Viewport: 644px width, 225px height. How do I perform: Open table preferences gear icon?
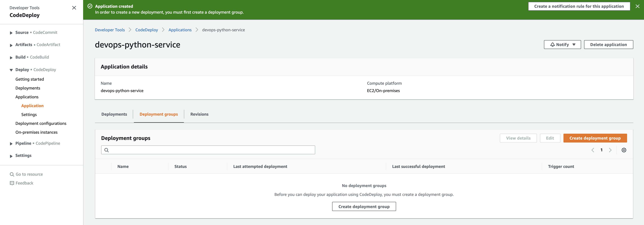point(624,150)
